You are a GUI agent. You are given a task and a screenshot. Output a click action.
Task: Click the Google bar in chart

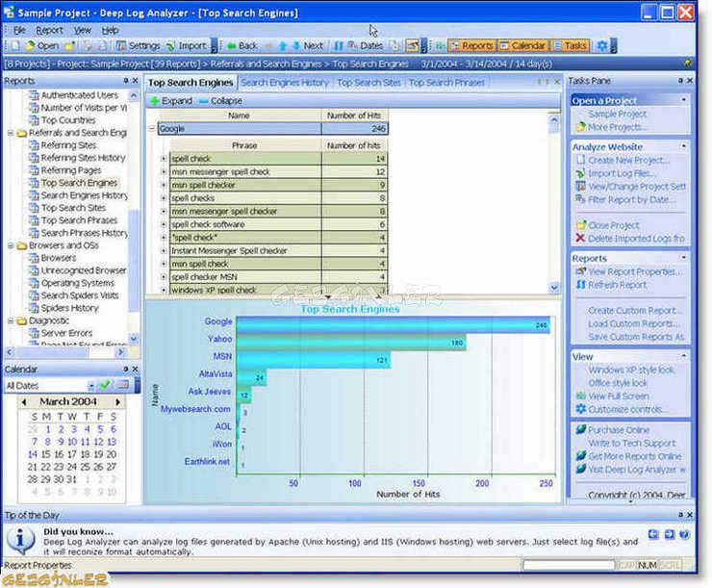tap(394, 325)
